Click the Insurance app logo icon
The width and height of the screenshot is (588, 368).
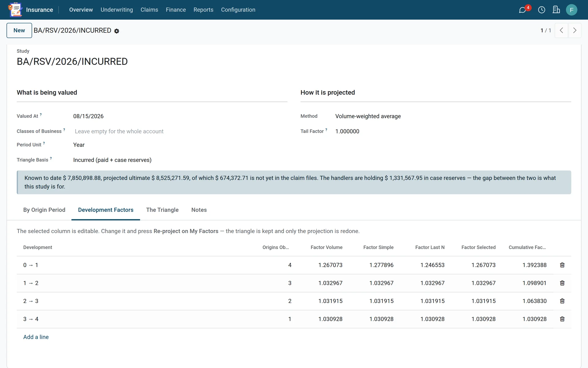pos(15,10)
